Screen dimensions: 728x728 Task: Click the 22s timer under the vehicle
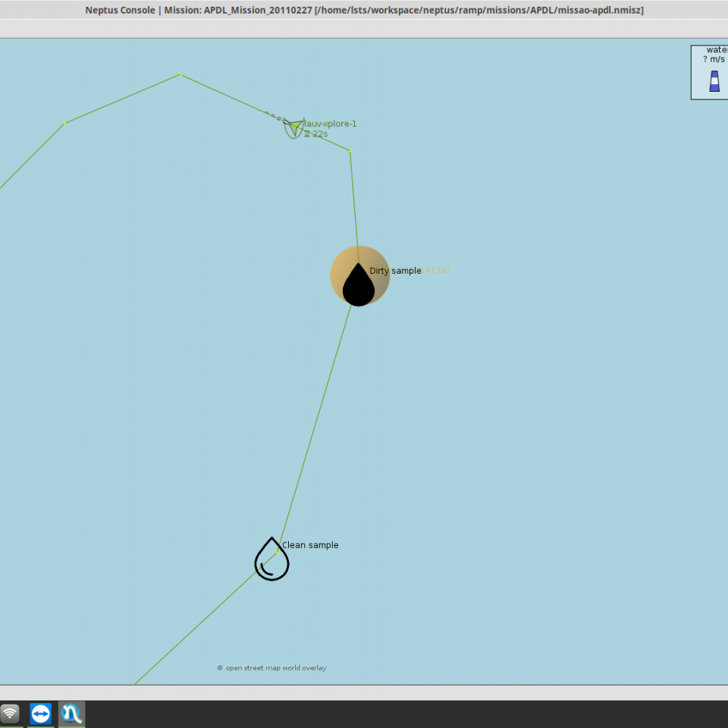tap(318, 134)
